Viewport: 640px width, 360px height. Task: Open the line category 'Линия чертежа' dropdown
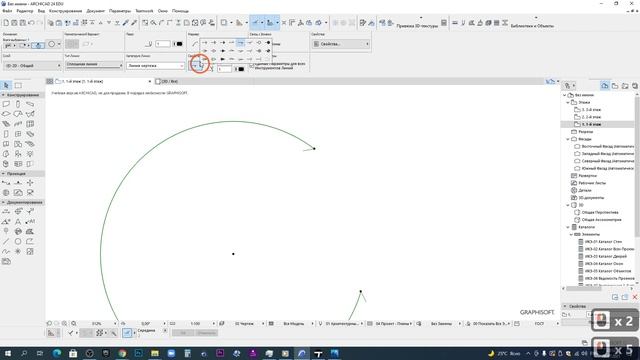(155, 65)
